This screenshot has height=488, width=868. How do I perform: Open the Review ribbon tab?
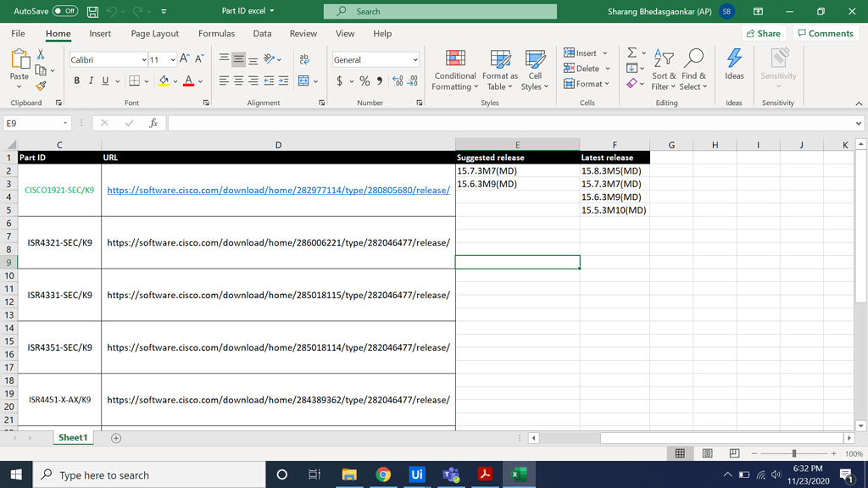pyautogui.click(x=303, y=33)
